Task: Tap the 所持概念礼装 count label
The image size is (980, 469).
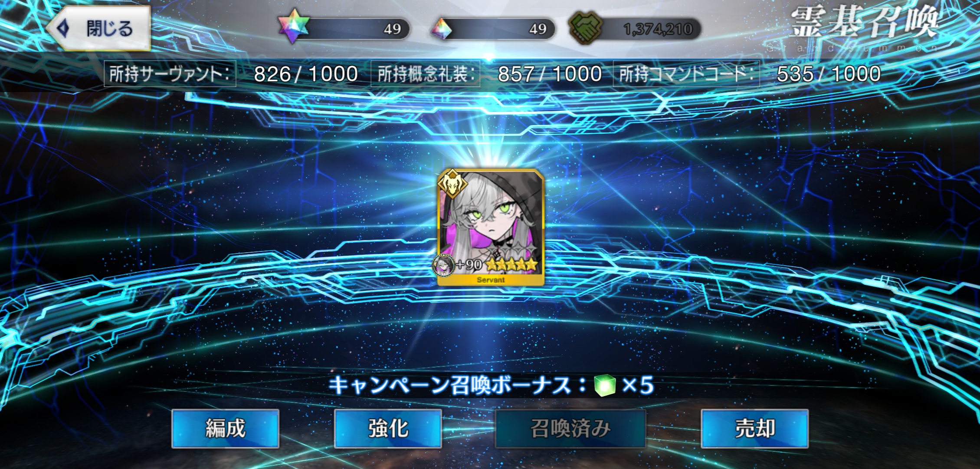Action: 426,74
